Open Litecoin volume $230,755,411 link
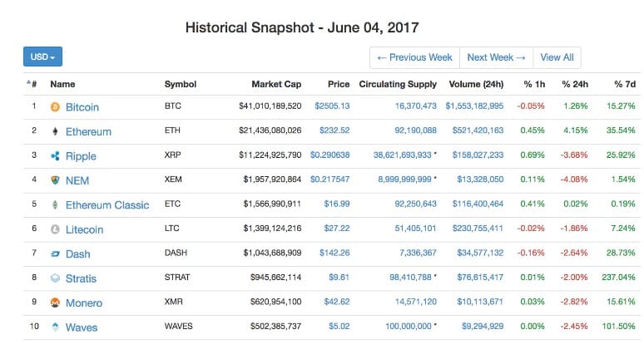Image resolution: width=644 pixels, height=364 pixels. 478,229
